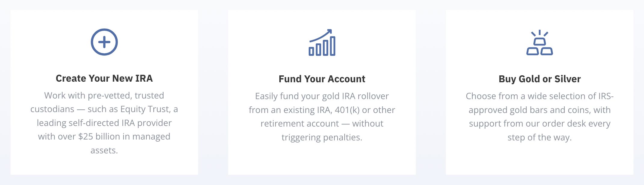
Task: Click the Equity Trust custodians description text
Action: (104, 123)
